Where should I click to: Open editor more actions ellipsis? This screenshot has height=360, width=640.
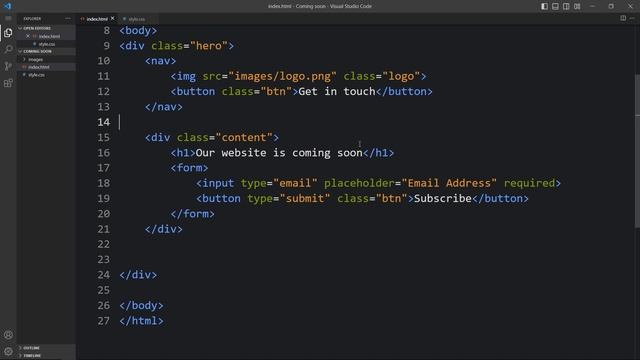(632, 18)
